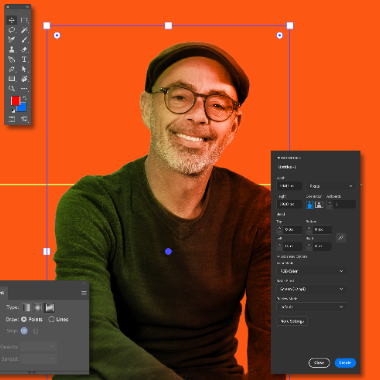380x380 pixels.
Task: Click the Top bleed stepper arrows
Action: (x=279, y=230)
